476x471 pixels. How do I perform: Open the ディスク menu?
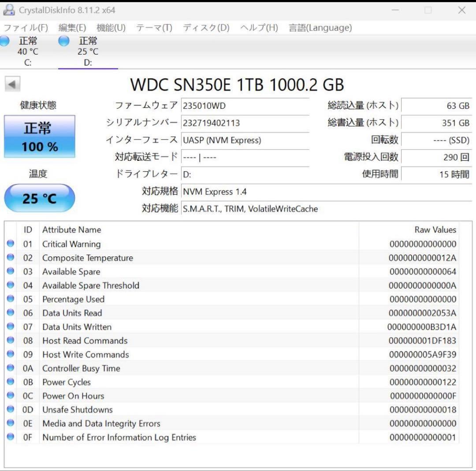click(x=205, y=28)
